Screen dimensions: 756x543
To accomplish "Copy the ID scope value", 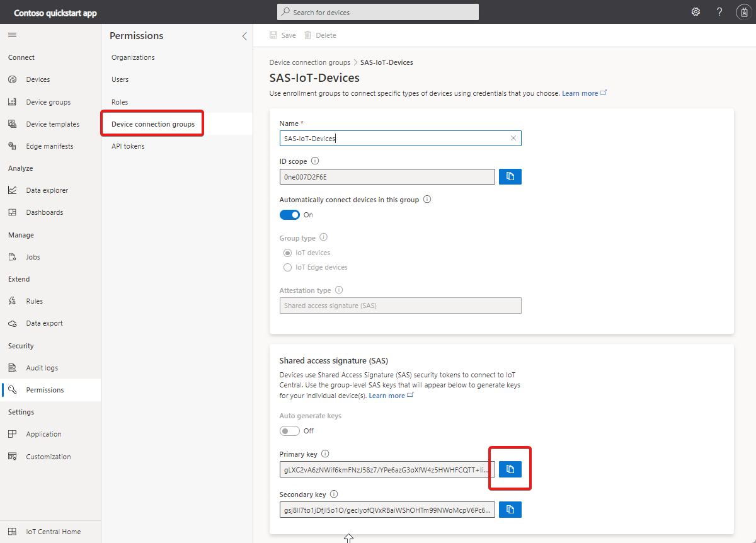I will (510, 177).
